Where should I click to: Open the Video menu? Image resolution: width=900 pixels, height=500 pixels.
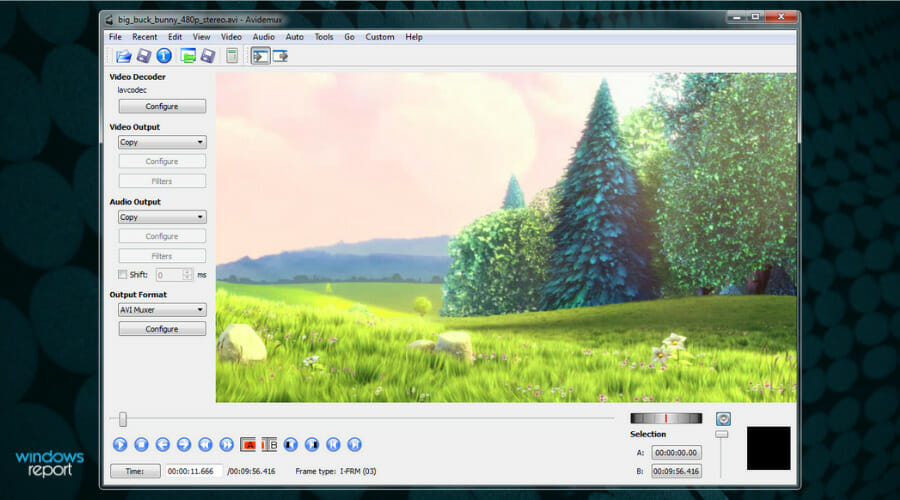pyautogui.click(x=231, y=37)
